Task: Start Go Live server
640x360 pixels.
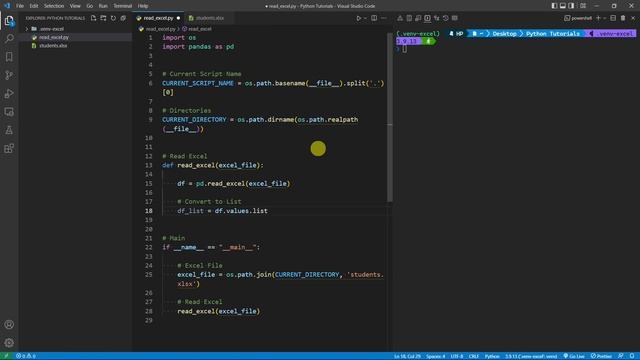Action: pos(574,356)
